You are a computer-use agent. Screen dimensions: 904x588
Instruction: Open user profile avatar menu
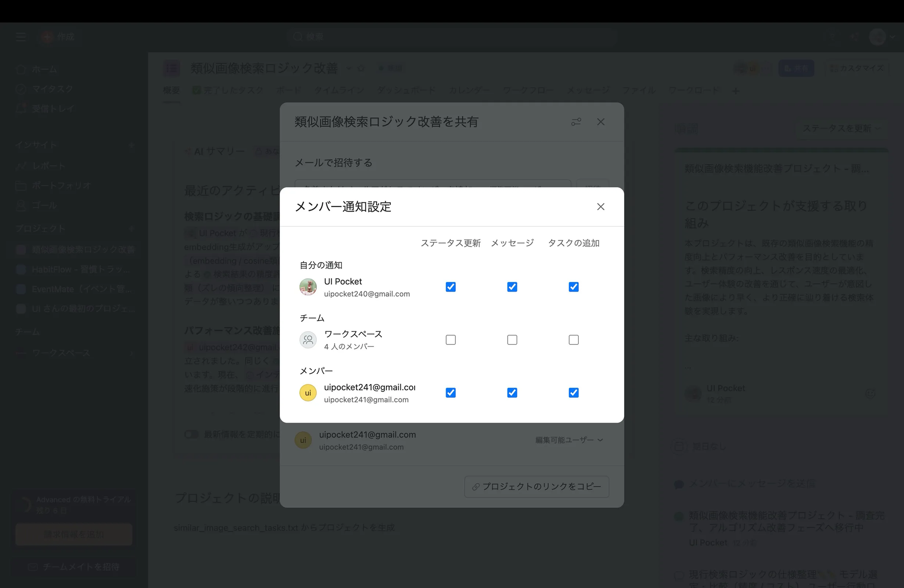click(x=882, y=37)
